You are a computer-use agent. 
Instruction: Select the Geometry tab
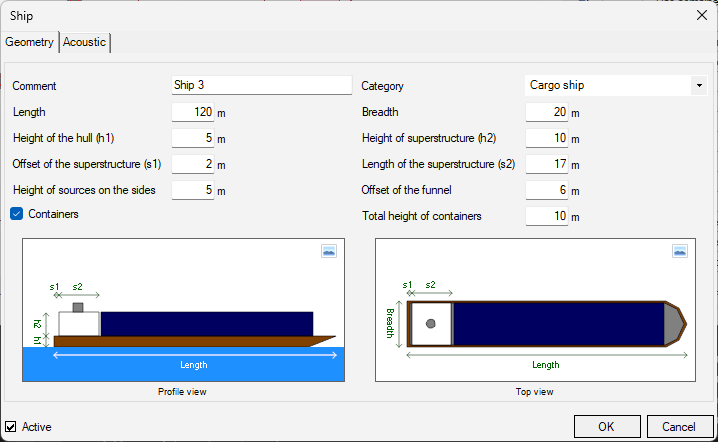coord(29,42)
